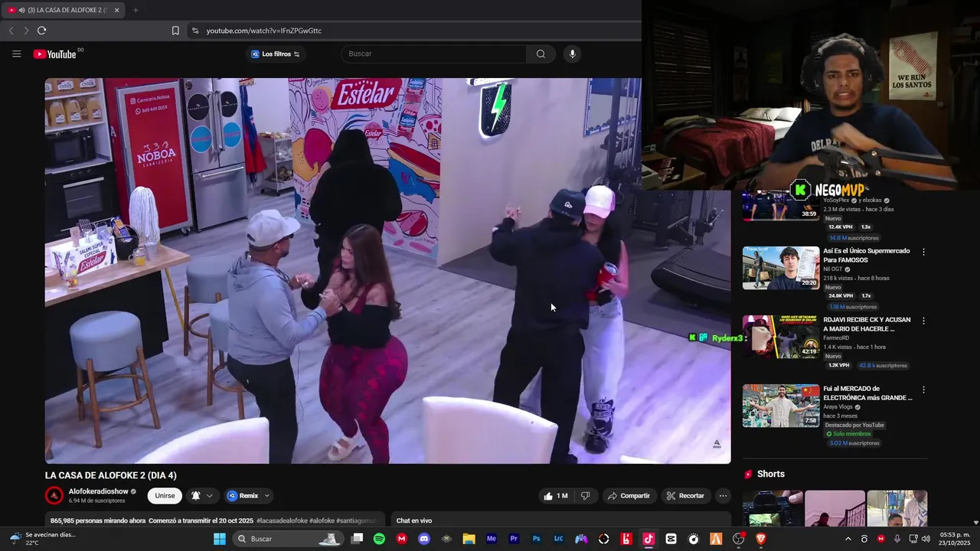
Task: Open the YoSoyPlex 38:59 video thumbnail
Action: [x=780, y=205]
